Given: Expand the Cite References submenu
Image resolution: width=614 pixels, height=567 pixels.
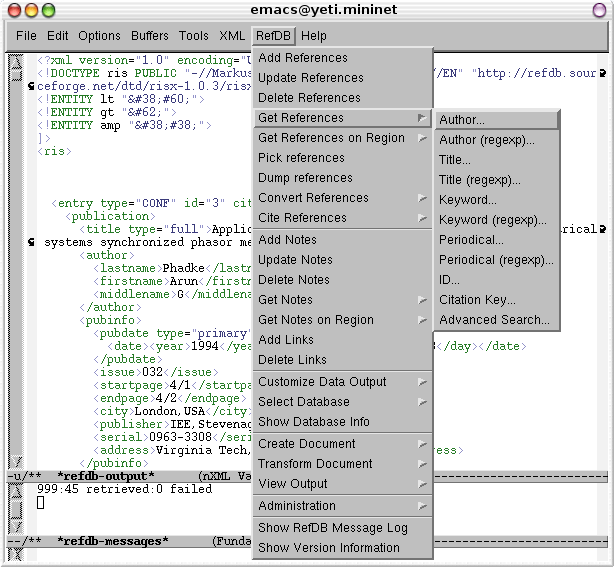Looking at the screenshot, I should (x=302, y=218).
